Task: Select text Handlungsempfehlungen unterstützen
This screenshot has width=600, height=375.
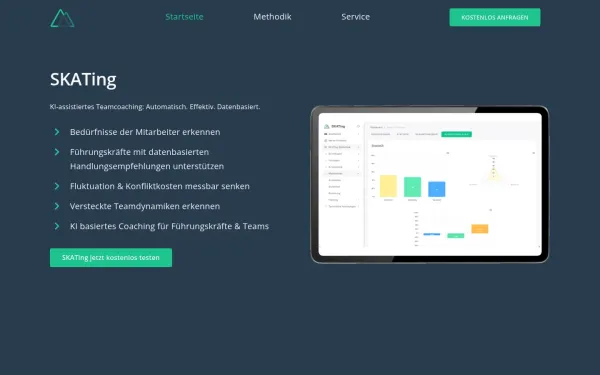Action: (147, 166)
